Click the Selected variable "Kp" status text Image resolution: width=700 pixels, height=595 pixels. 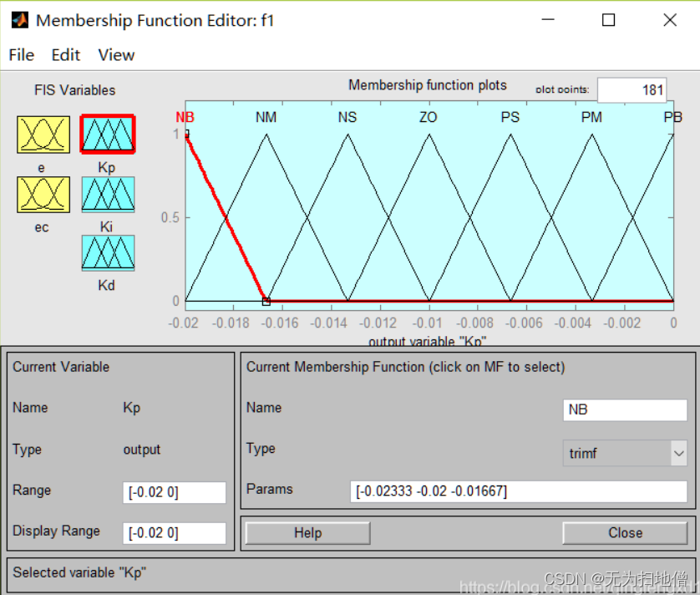(x=79, y=572)
